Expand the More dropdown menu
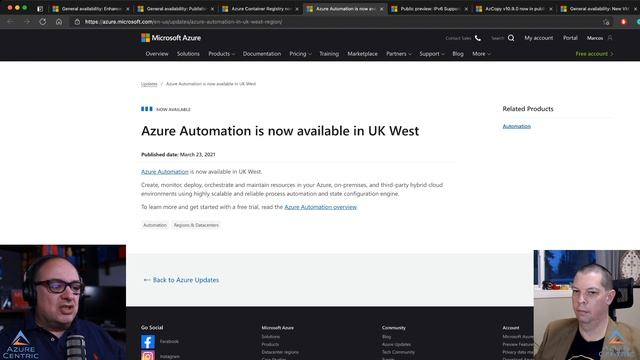 pos(481,54)
